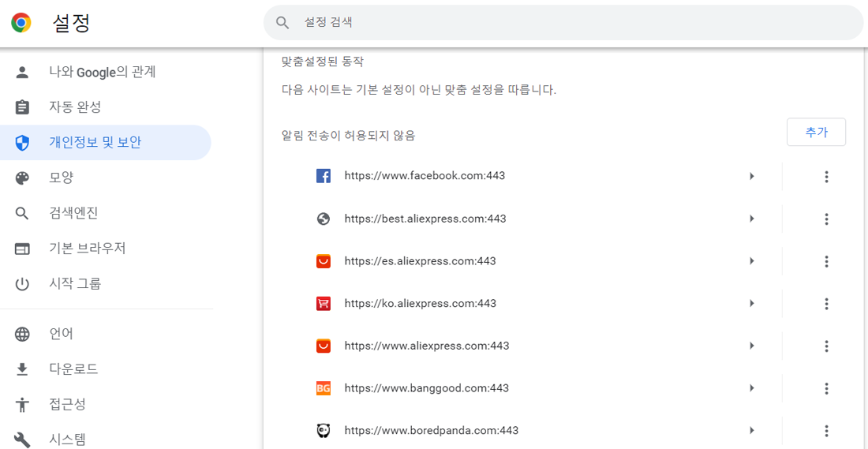Expand site details for www.banggood.com

[751, 387]
